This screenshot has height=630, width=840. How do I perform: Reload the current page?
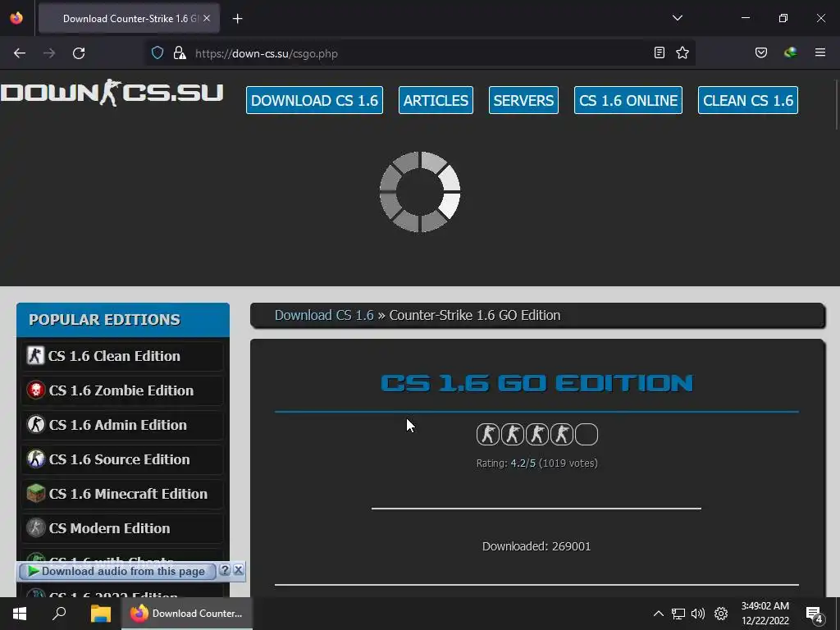tap(79, 53)
